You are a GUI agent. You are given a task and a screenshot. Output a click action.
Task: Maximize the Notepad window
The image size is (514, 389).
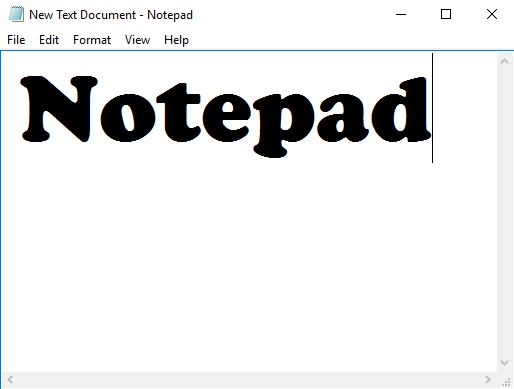(x=446, y=14)
